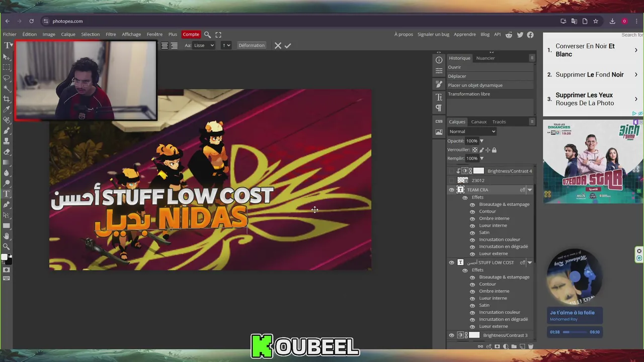This screenshot has height=362, width=644.
Task: Open the Properties sliders panel icon
Action: [439, 71]
